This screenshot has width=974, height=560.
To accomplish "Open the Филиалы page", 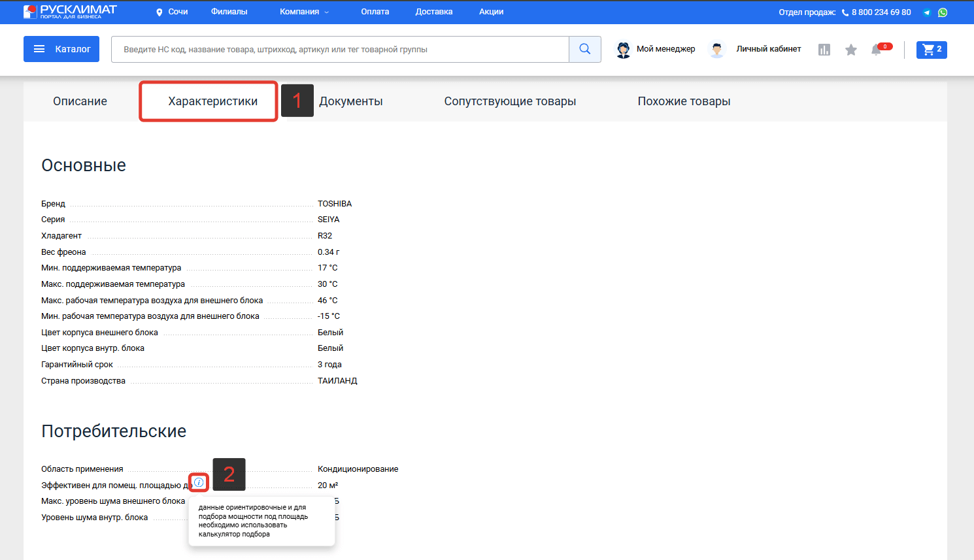I will point(229,12).
